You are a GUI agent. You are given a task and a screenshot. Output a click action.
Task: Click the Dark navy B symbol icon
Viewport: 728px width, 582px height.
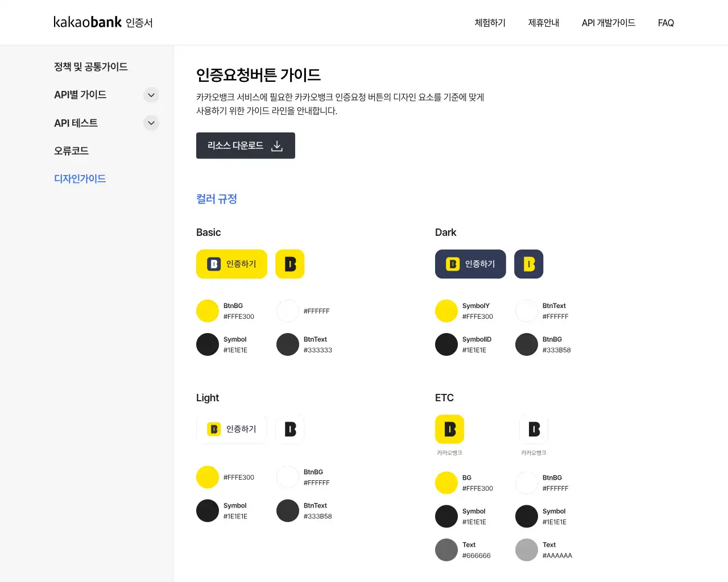coord(529,264)
